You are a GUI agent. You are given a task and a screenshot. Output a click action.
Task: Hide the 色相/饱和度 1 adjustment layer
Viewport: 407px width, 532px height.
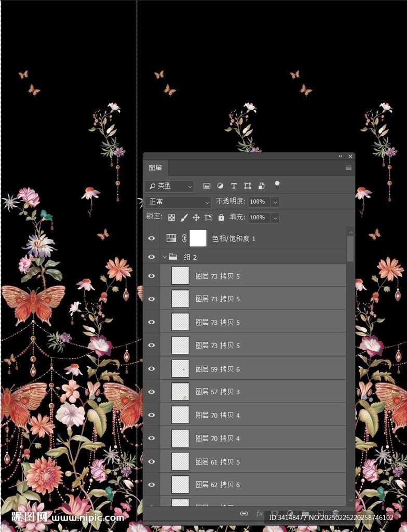[x=152, y=238]
